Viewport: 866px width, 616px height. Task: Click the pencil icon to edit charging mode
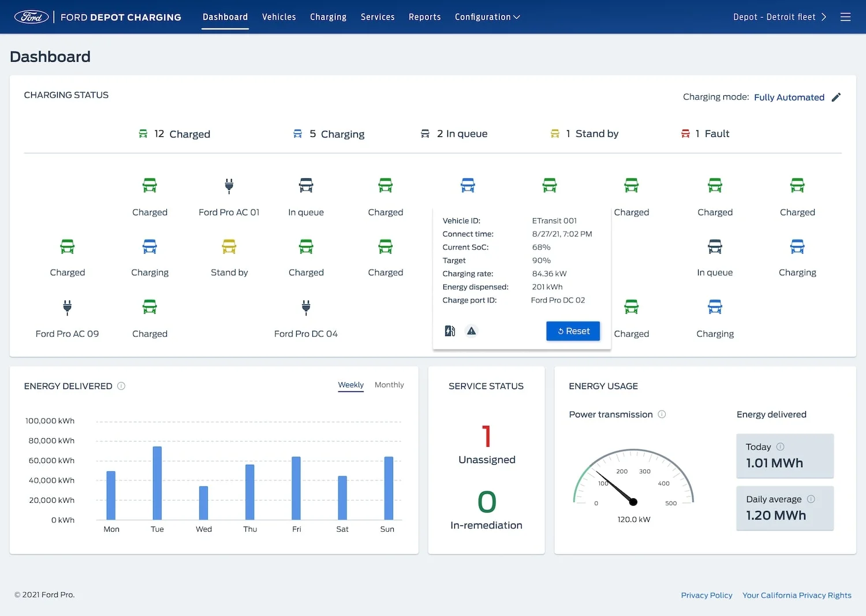[x=836, y=97]
